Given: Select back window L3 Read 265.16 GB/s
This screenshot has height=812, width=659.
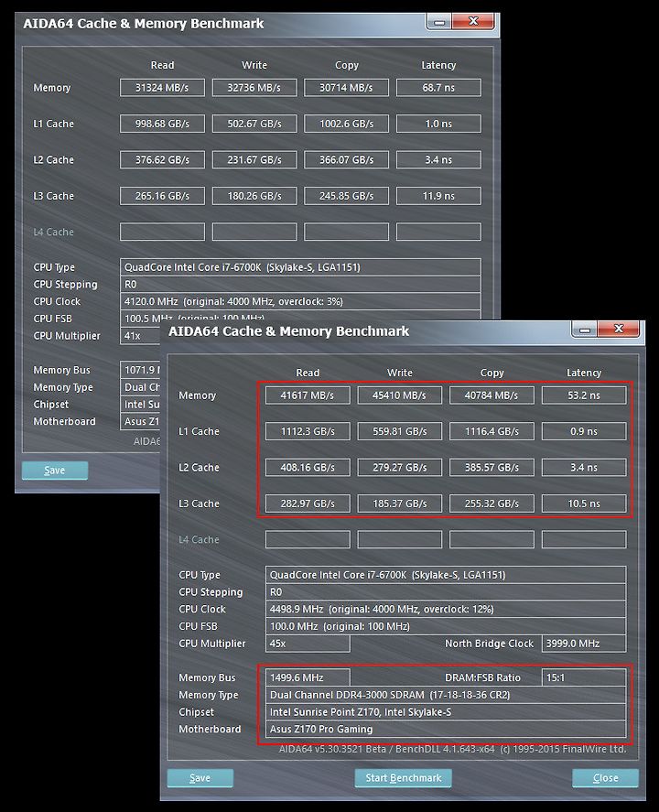Looking at the screenshot, I should click(162, 196).
